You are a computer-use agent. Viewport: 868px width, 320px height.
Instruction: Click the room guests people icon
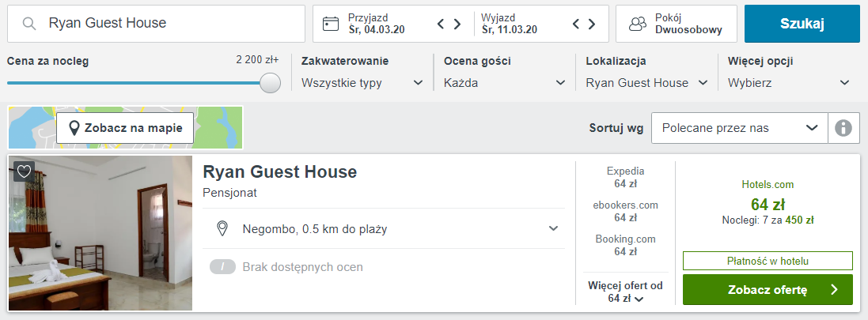tap(638, 24)
